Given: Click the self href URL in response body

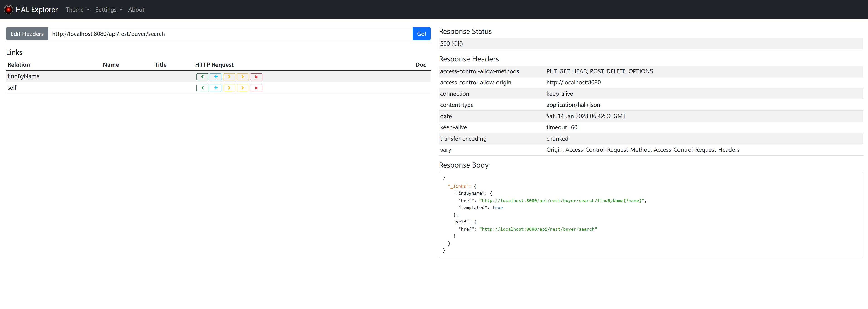Looking at the screenshot, I should pyautogui.click(x=538, y=229).
